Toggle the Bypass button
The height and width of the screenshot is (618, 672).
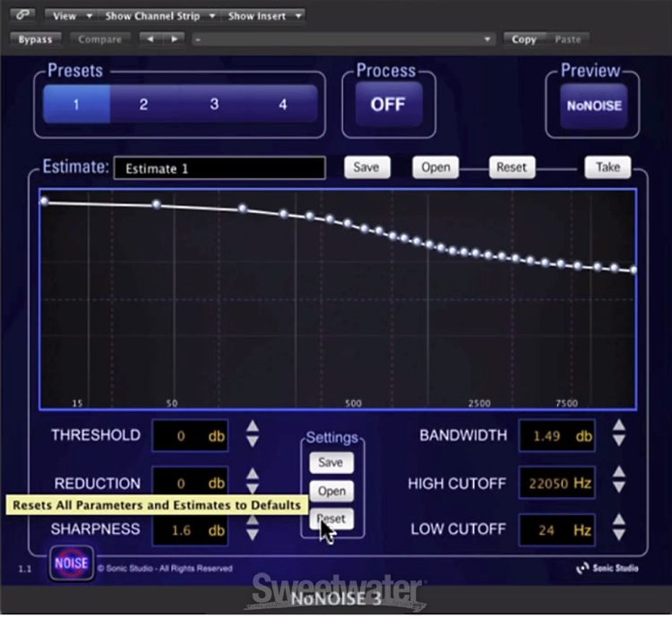tap(35, 39)
